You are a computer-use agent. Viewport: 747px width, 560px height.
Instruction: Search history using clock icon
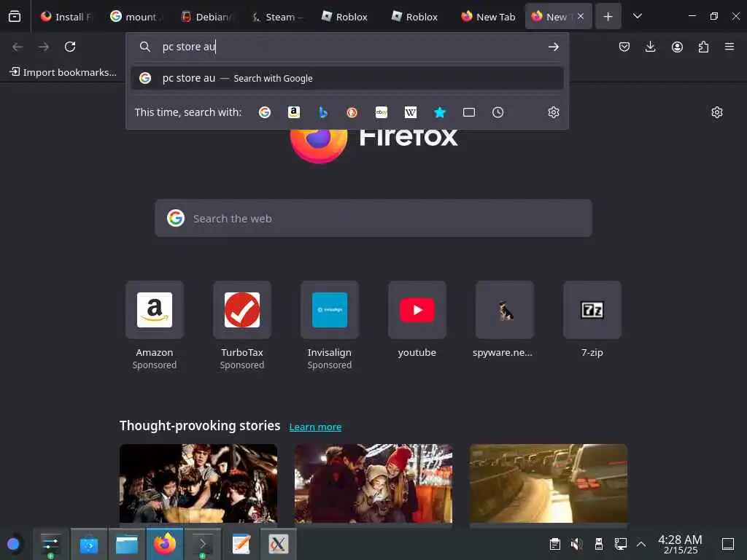click(498, 112)
